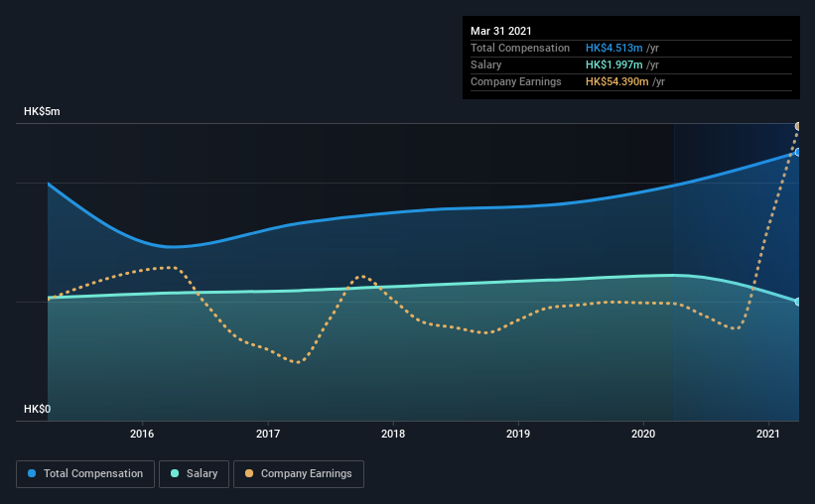Toggle the Total Compensation legend button

[x=85, y=474]
